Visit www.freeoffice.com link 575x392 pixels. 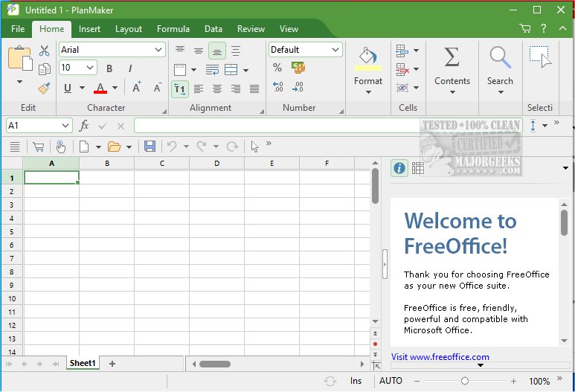440,357
